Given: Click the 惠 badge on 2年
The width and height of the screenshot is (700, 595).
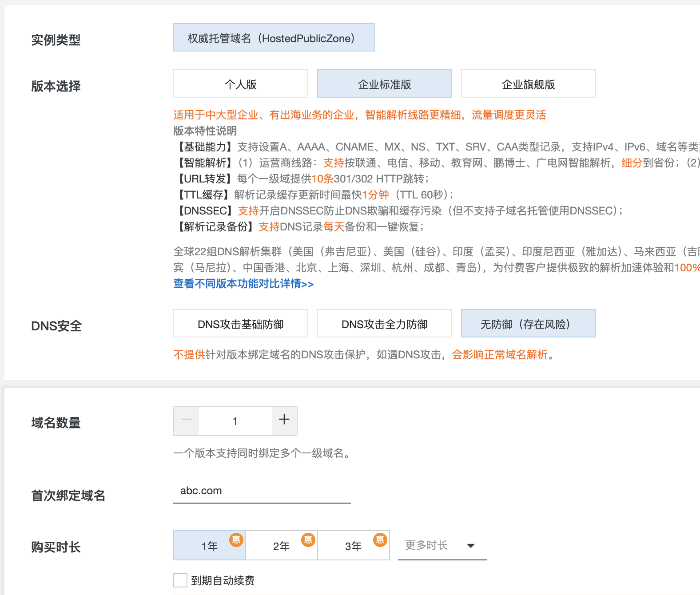Looking at the screenshot, I should click(308, 539).
